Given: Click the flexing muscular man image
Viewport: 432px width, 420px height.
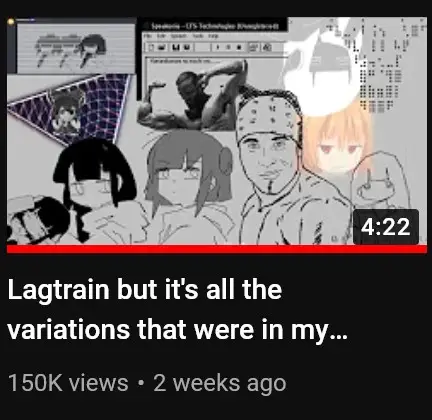Looking at the screenshot, I should pyautogui.click(x=193, y=97).
